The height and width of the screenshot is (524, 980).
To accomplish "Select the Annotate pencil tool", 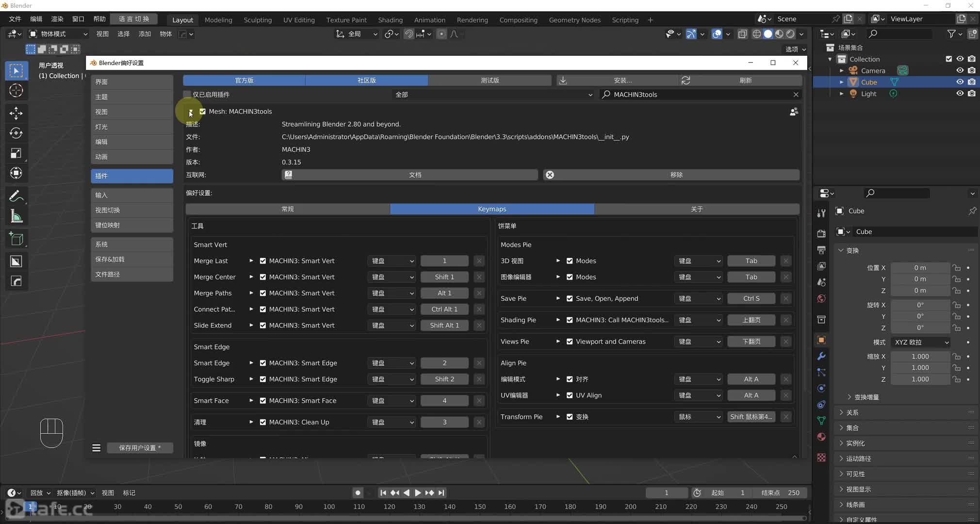I will point(16,196).
